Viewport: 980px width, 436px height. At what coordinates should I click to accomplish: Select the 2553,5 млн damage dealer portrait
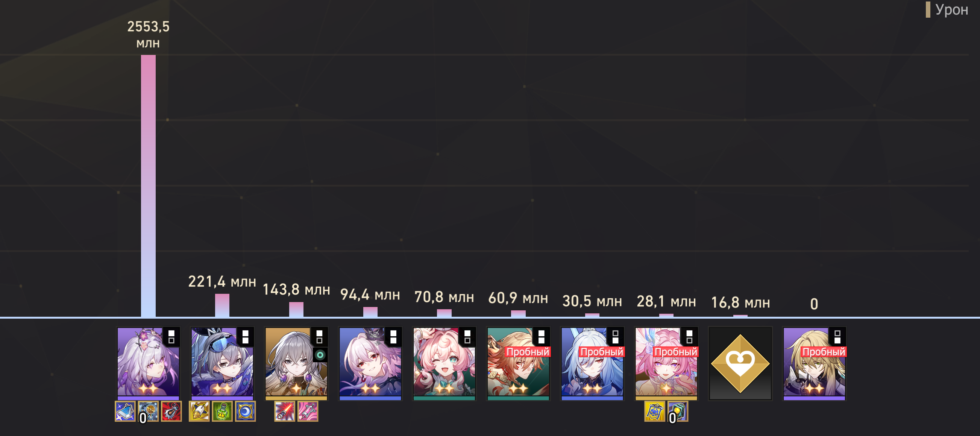click(149, 363)
